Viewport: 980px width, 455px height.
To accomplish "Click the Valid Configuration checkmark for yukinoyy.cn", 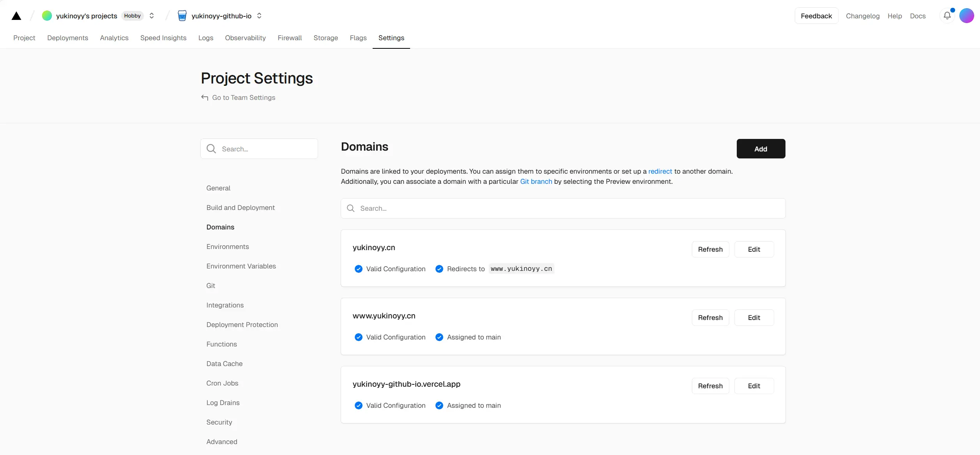I will click(x=359, y=269).
